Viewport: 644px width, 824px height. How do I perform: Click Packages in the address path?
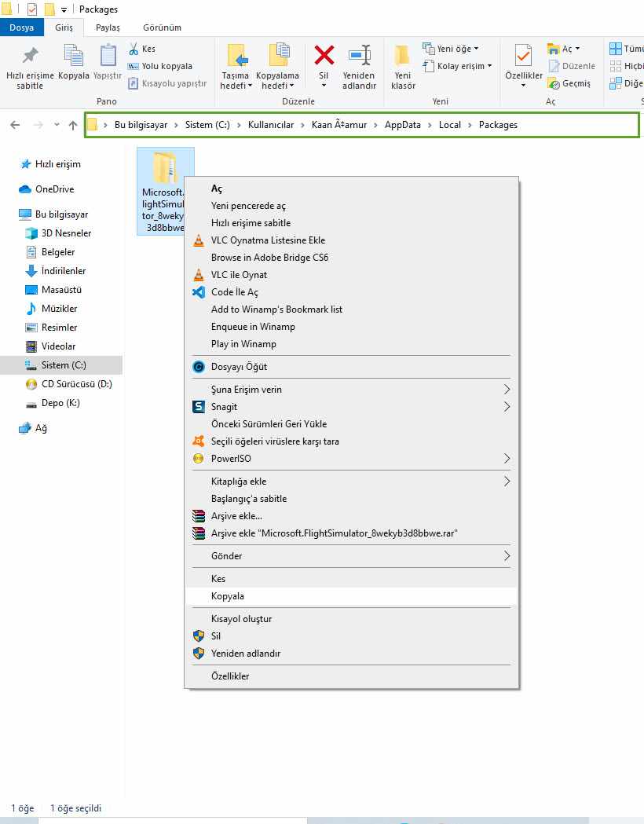498,125
